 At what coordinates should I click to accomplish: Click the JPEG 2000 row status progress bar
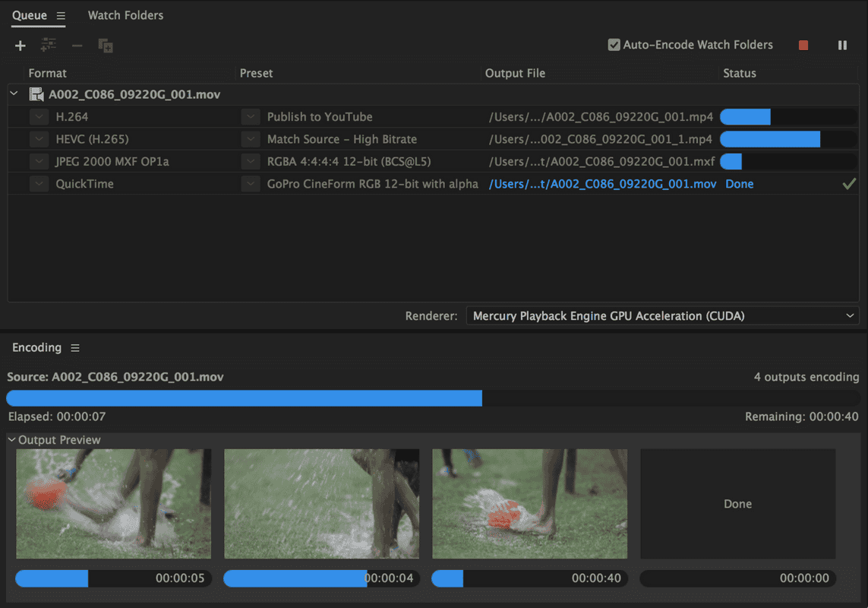788,161
